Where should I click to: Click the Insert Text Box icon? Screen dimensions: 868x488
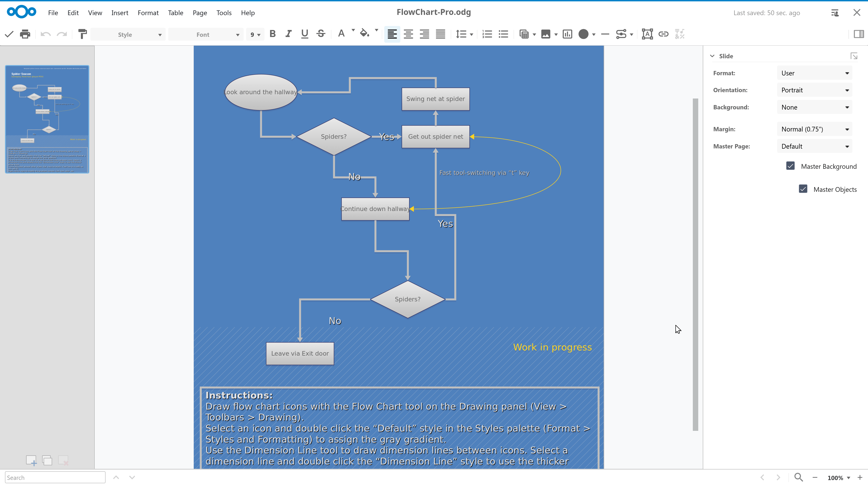click(x=647, y=34)
